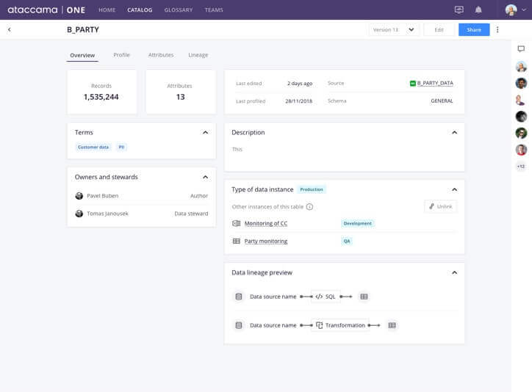Open the Version 13 dropdown
Screen dimensions: 532x392
coord(394,30)
